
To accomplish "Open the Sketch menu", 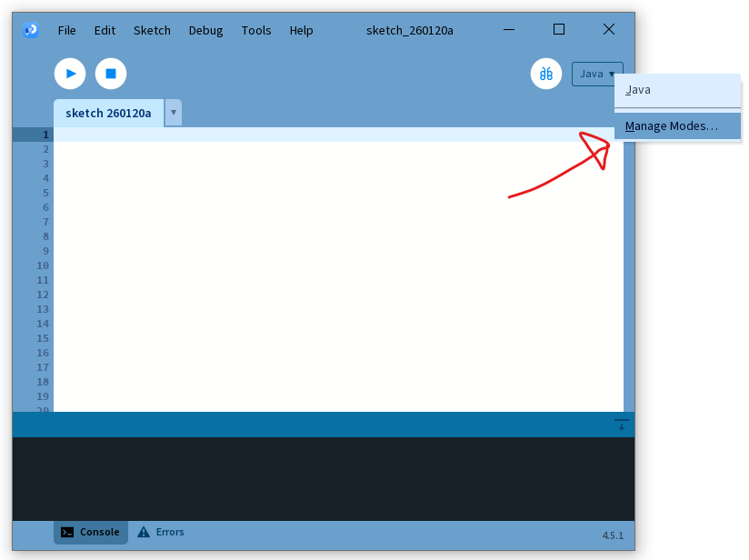I will (x=152, y=30).
